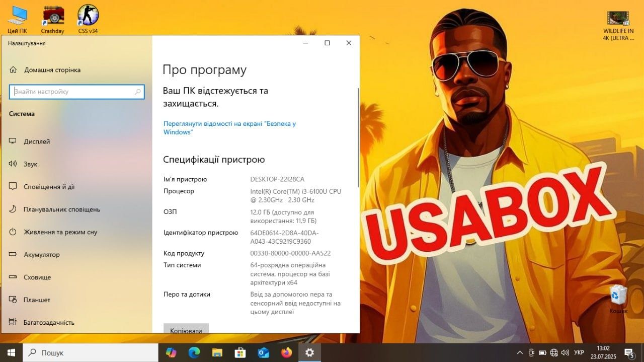The image size is (644, 362).
Task: Focus the Знайти настройку search field
Action: [76, 92]
